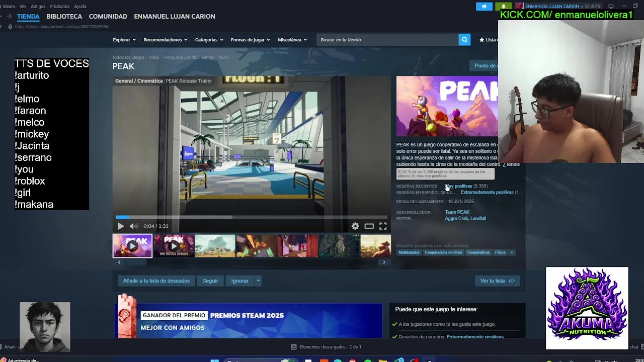Open the Premios Steam 2025 winner banner
644x362 pixels.
[x=249, y=321]
